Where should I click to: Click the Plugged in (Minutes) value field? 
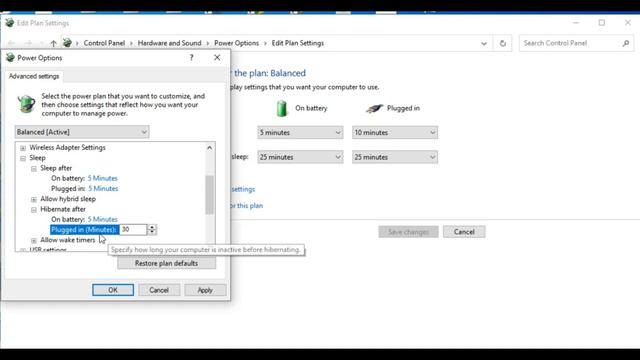pos(133,229)
